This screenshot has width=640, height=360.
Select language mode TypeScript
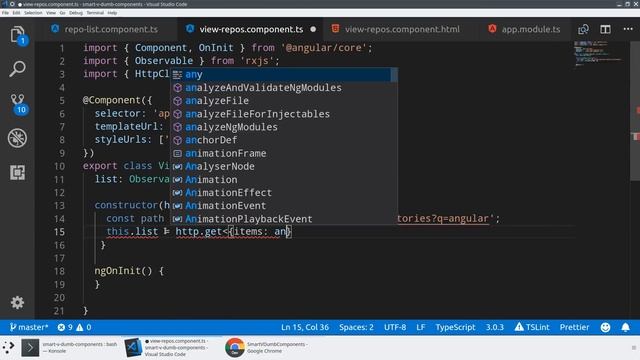tap(455, 327)
